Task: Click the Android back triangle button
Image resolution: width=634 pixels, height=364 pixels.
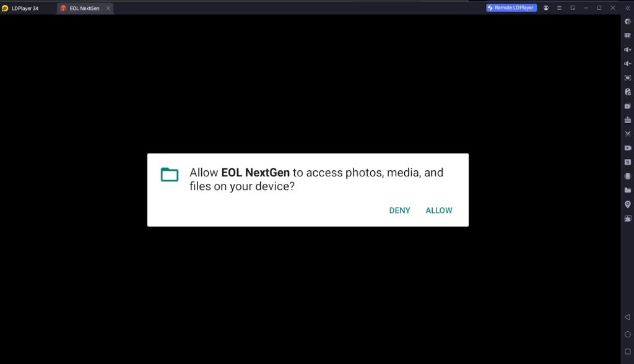Action: tap(627, 317)
